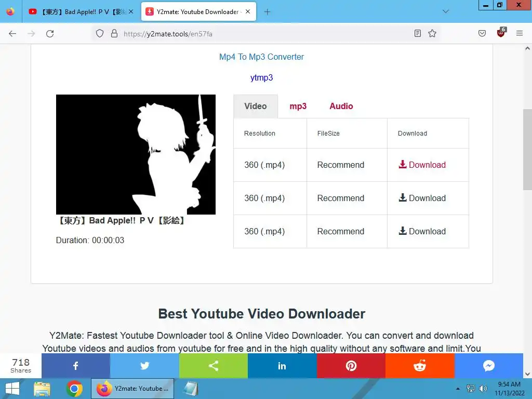Screen dimensions: 532x399
Task: Click the Download link in third row
Action: click(x=422, y=231)
